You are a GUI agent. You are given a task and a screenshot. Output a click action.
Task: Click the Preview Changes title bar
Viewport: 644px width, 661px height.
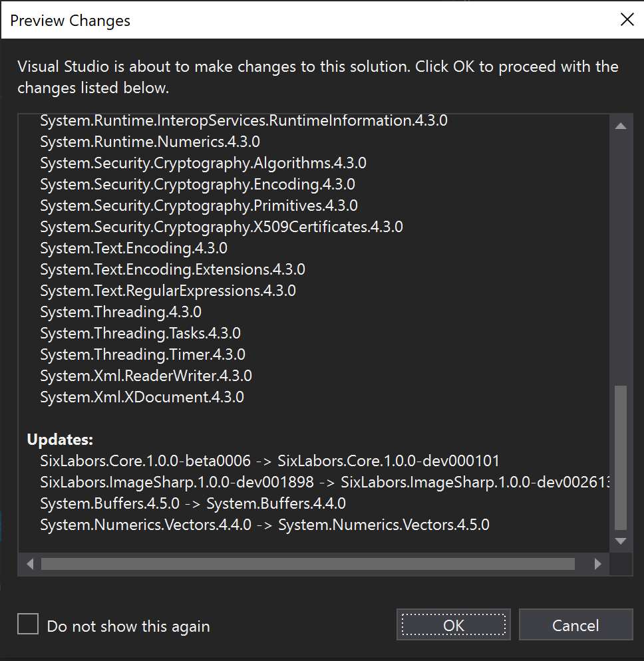[69, 20]
